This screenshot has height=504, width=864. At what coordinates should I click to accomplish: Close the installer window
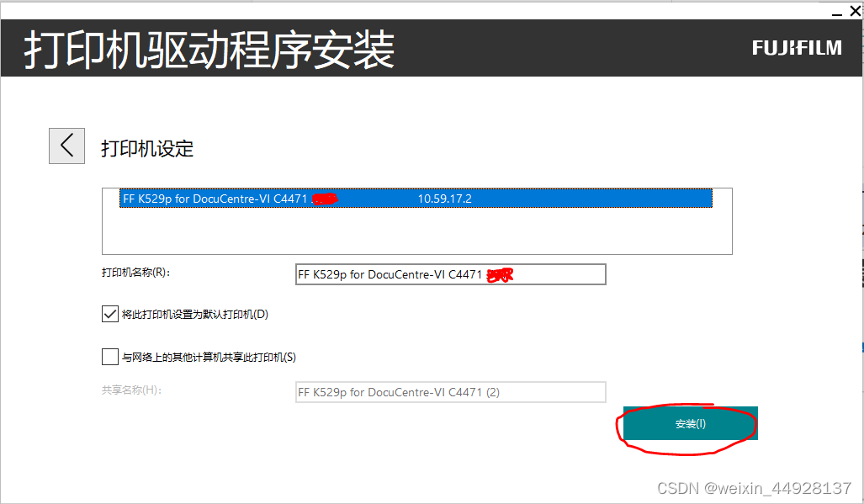[856, 11]
